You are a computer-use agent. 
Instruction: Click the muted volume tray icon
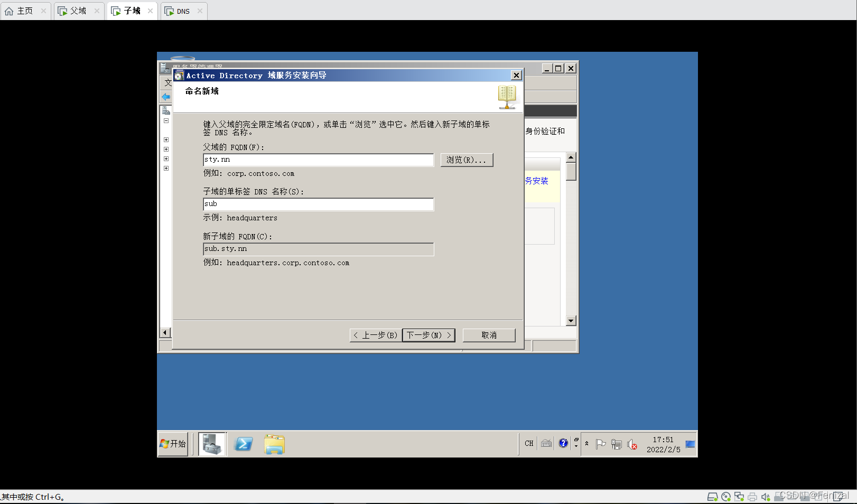632,445
